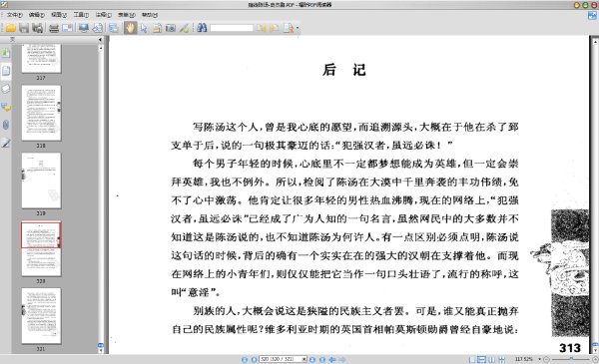Click the find previous icon
The width and height of the screenshot is (599, 364).
[x=261, y=28]
